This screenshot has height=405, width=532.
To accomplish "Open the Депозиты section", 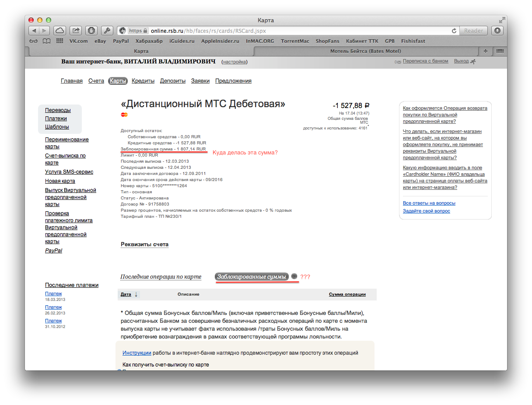I will [173, 81].
